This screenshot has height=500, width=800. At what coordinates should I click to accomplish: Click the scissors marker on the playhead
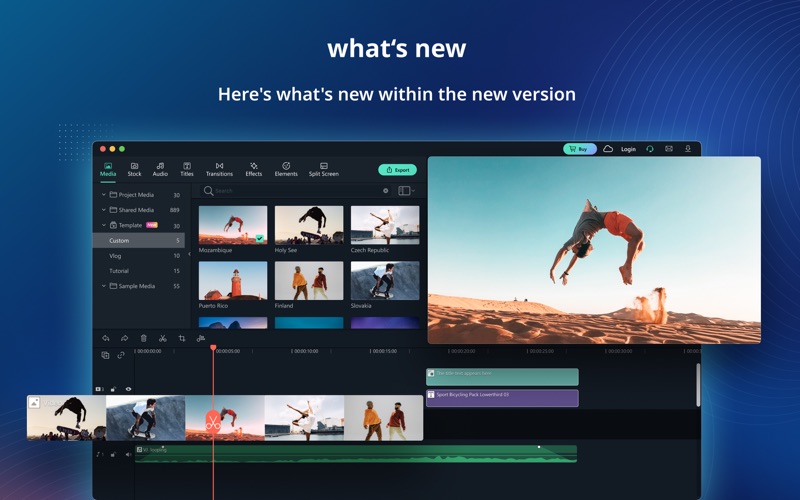pyautogui.click(x=213, y=422)
